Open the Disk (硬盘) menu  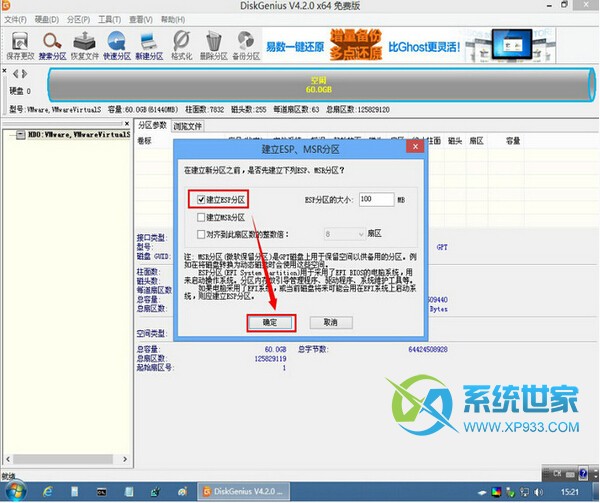coord(47,20)
